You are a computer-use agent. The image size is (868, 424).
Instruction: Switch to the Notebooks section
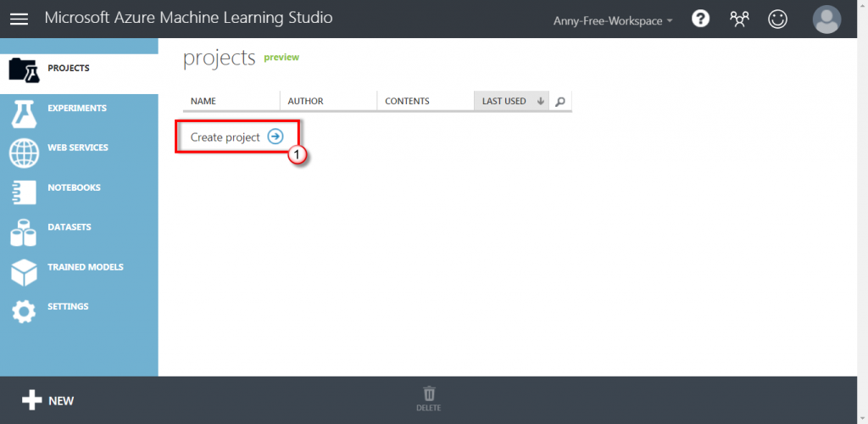click(79, 192)
